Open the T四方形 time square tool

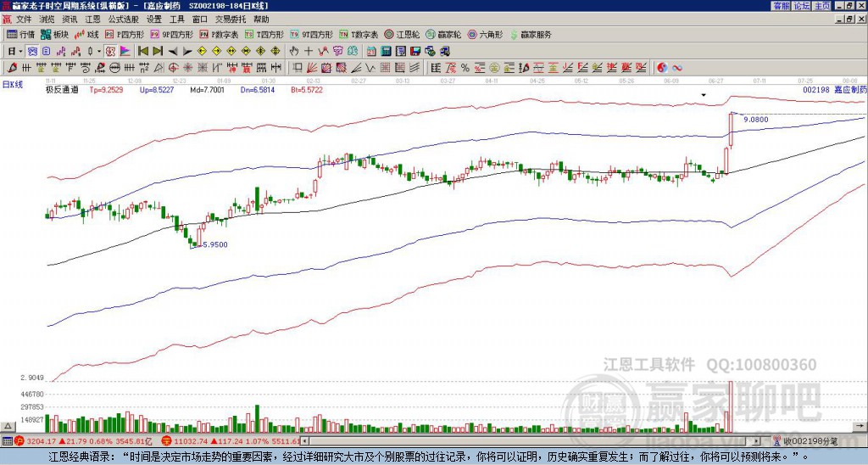(264, 34)
